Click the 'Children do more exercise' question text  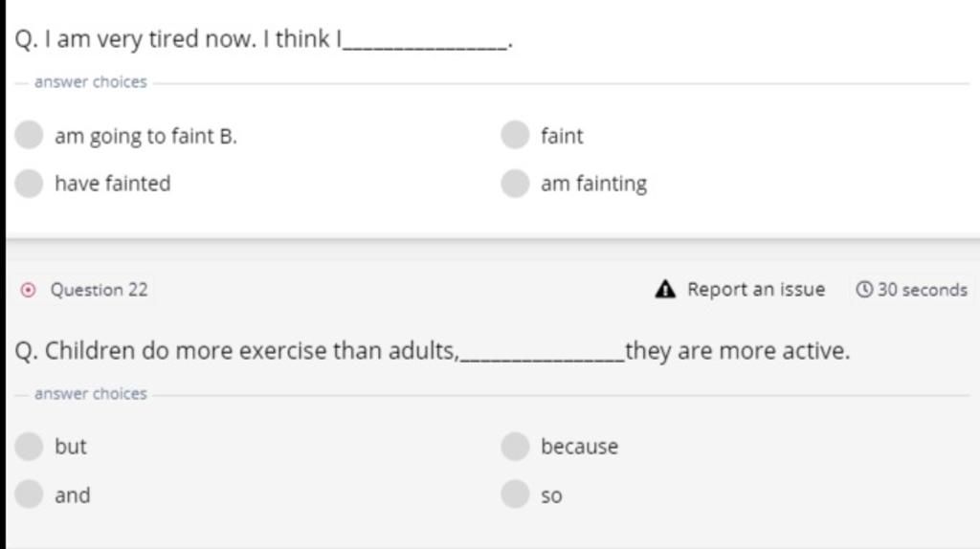[237, 351]
